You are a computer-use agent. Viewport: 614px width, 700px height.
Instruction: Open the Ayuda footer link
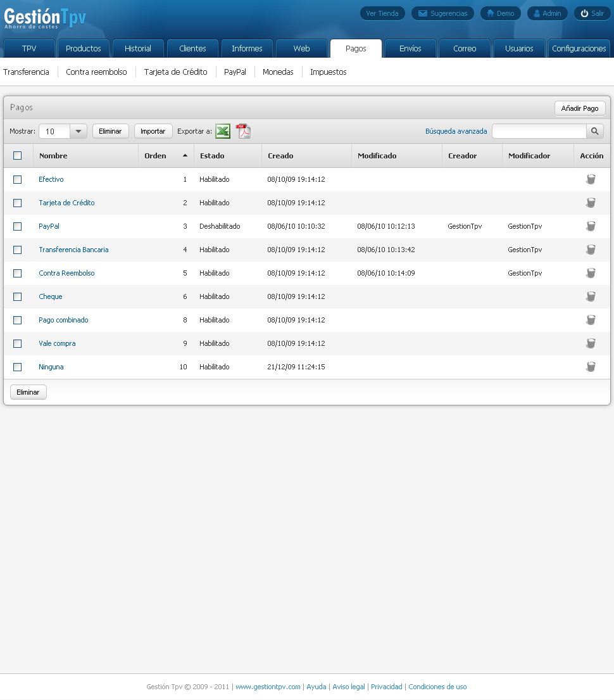[x=316, y=687]
